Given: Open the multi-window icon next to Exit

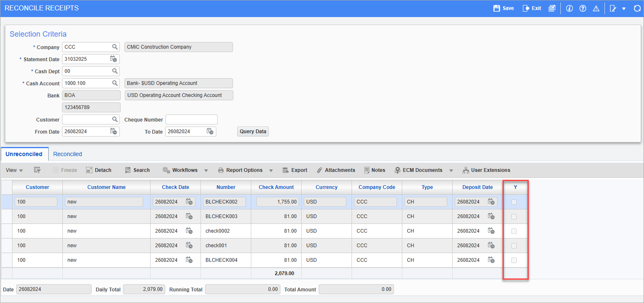Looking at the screenshot, I should coord(552,8).
